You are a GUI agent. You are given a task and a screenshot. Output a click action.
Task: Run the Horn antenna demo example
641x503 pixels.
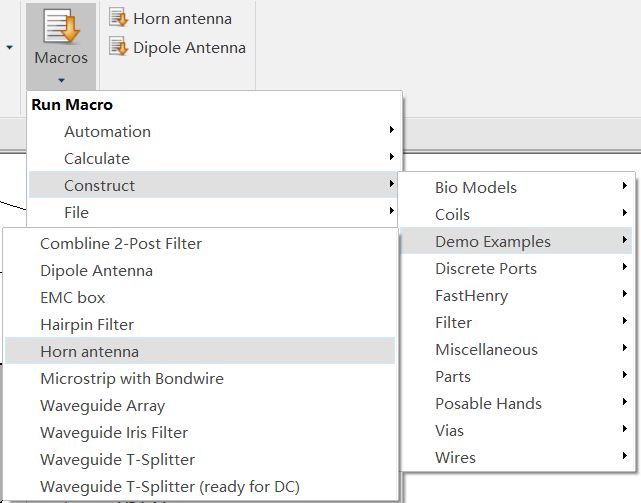tap(200, 351)
